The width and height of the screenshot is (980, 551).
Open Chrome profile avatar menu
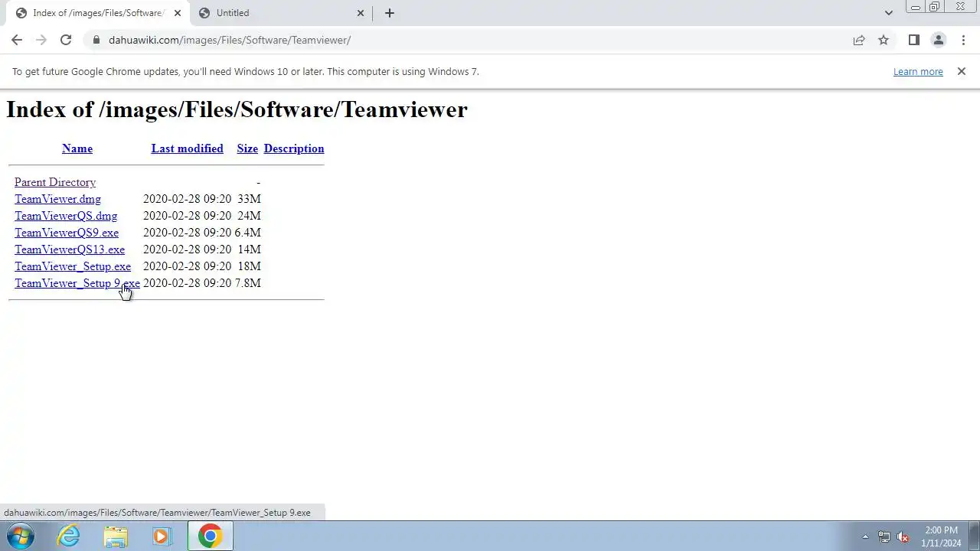coord(938,40)
